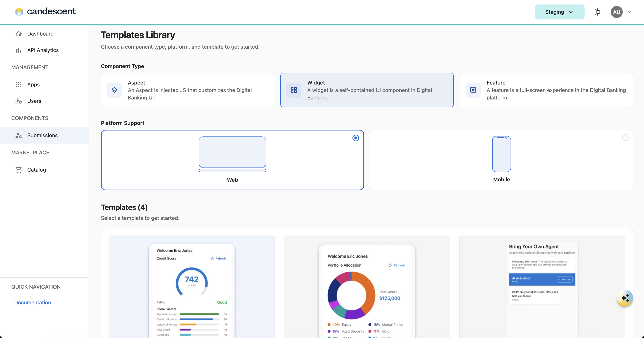Screen dimensions: 644x338
Task: Toggle the light/dark theme sun icon
Action: tap(597, 12)
